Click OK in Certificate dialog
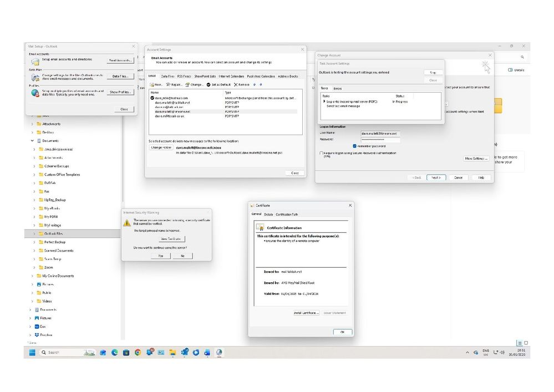Viewport: 554px width, 392px height. click(x=342, y=332)
